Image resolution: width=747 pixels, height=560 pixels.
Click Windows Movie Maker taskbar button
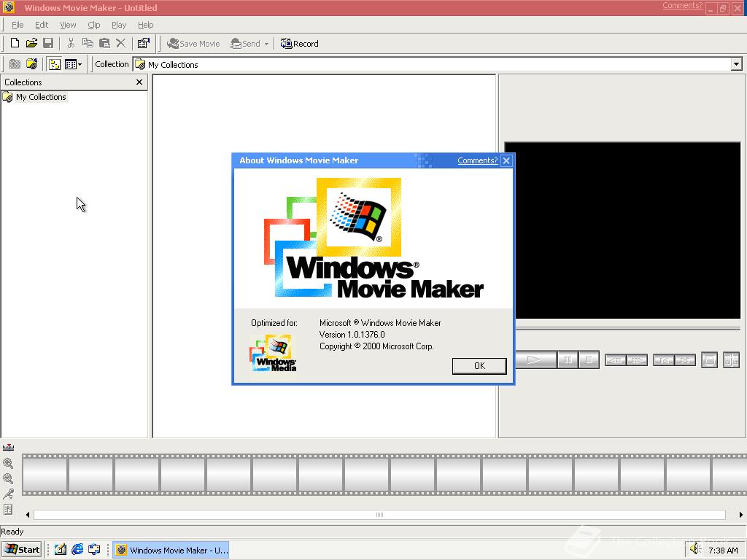(171, 550)
